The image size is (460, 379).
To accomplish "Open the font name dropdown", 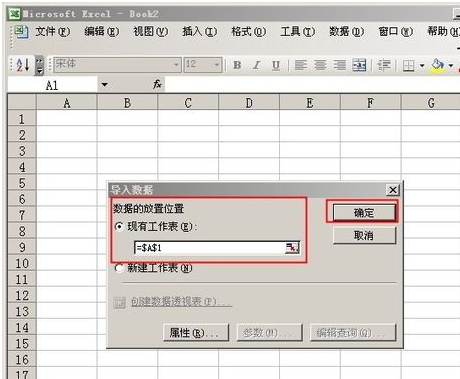I will (176, 64).
